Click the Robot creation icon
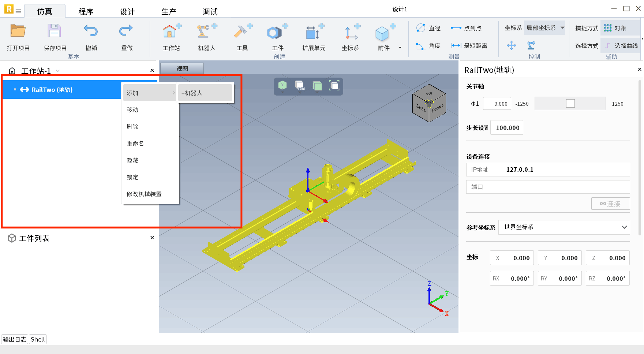Screen dimensions: 644x354 (206, 32)
